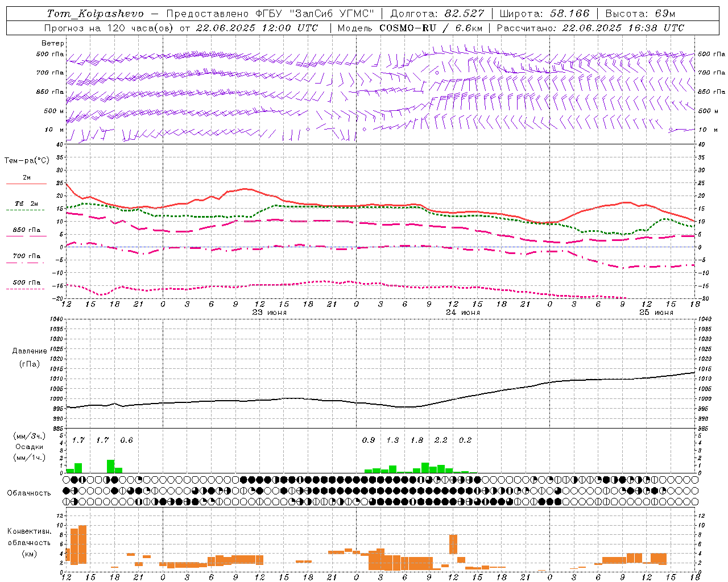Click the station name Tom_Kolpashevo
The width and height of the screenshot is (728, 582).
96,14
